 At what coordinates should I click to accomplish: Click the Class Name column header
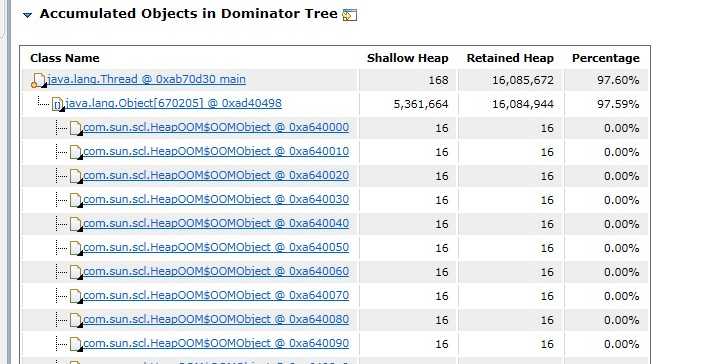(x=65, y=58)
